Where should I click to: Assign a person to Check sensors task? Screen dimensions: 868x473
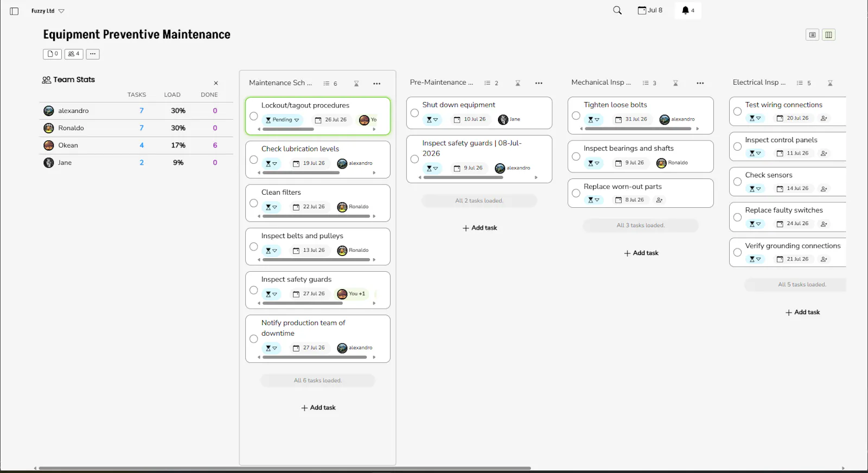point(824,189)
